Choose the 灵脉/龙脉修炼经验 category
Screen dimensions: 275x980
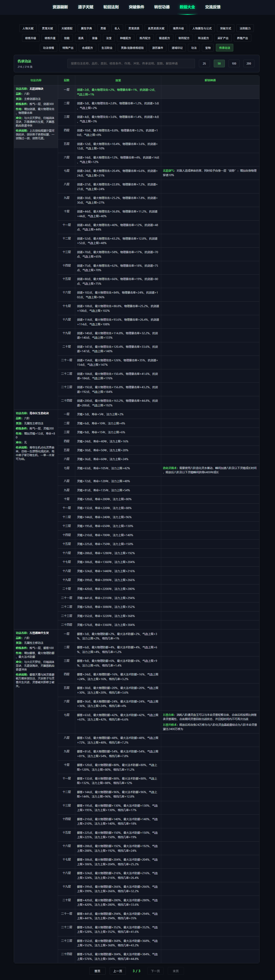[132, 48]
